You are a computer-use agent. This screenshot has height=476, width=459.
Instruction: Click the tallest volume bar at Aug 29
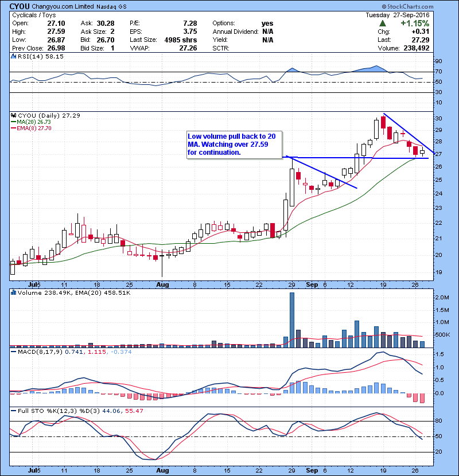[x=292, y=320]
